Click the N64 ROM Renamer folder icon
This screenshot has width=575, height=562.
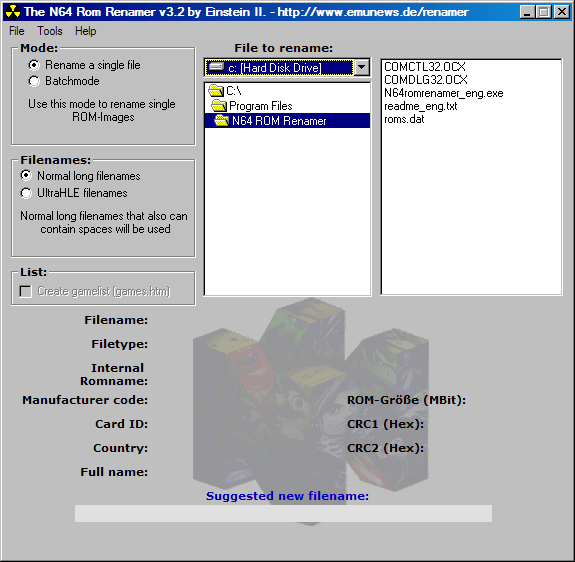click(x=222, y=121)
